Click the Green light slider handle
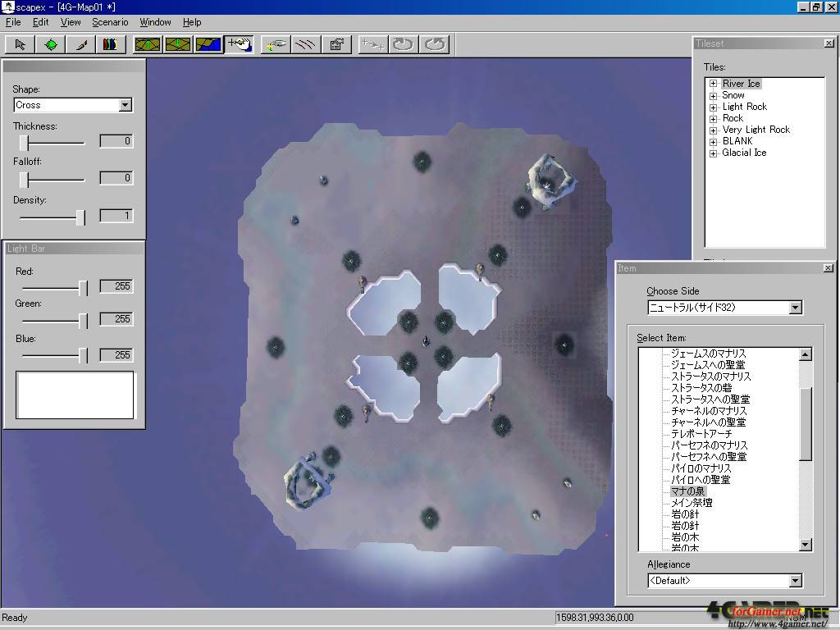The width and height of the screenshot is (840, 630). tap(83, 321)
